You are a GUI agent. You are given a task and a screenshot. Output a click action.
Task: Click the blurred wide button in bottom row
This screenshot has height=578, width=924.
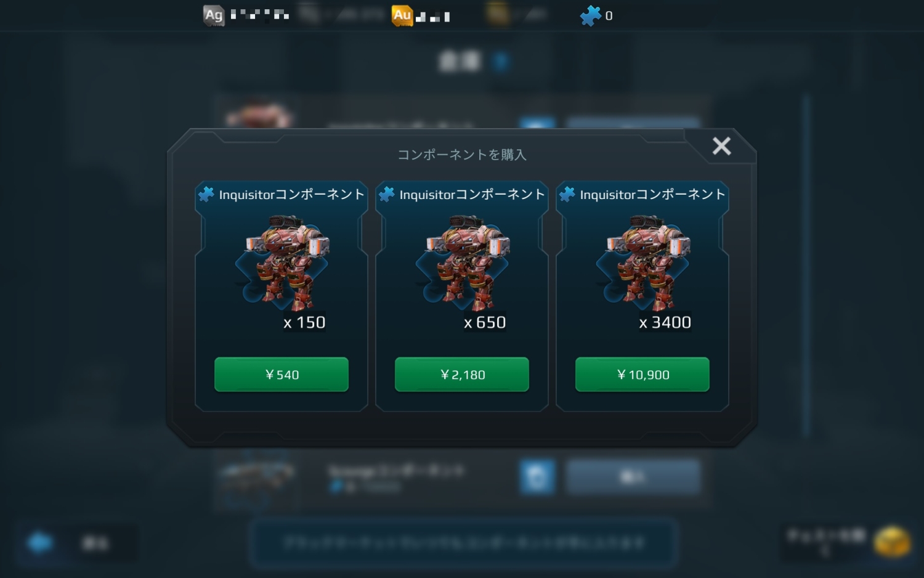point(633,476)
